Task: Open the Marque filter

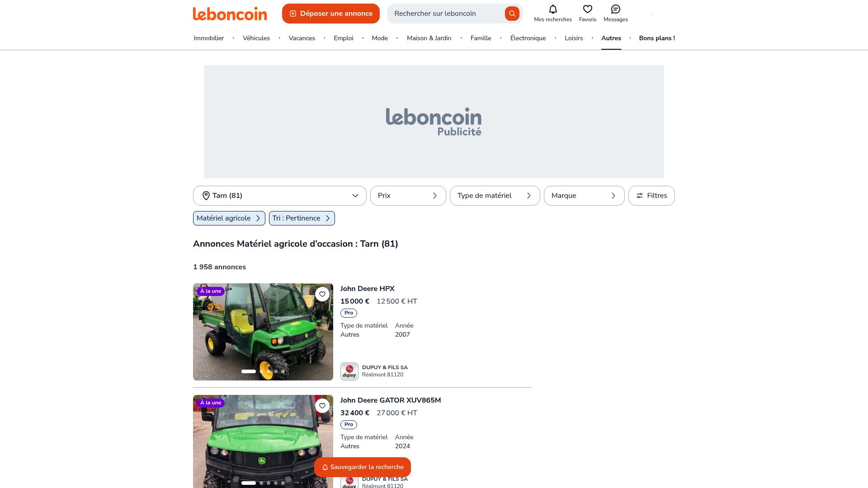Action: [584, 196]
